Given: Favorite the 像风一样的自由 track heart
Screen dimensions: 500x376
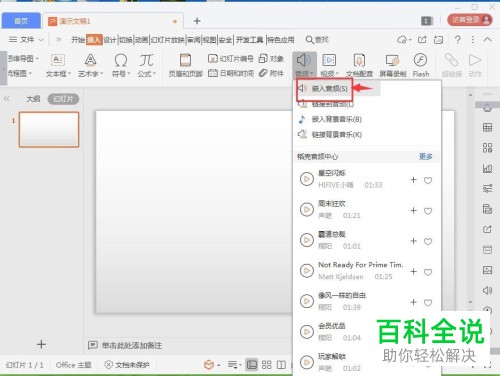Looking at the screenshot, I should point(428,302).
